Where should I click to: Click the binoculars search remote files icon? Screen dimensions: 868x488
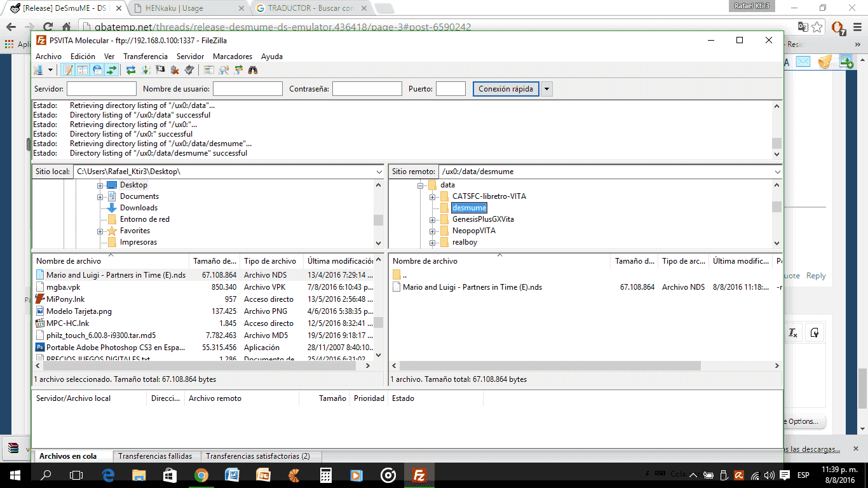[253, 70]
